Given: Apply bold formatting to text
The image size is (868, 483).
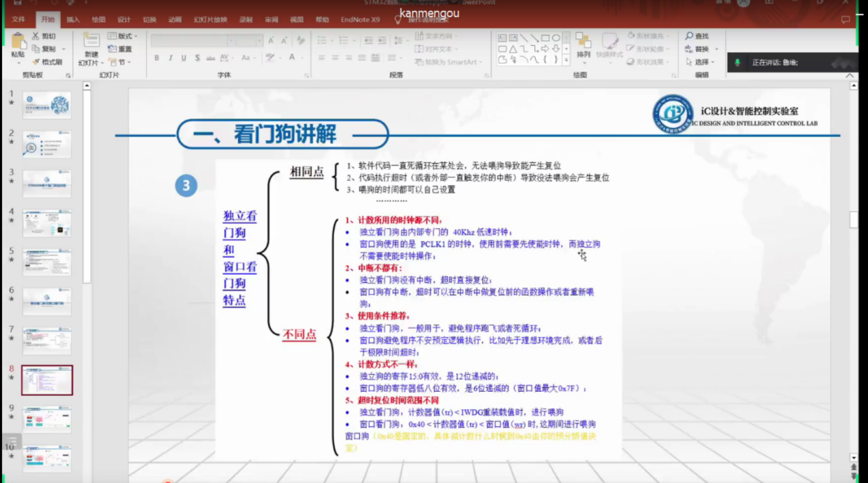Looking at the screenshot, I should [x=158, y=58].
